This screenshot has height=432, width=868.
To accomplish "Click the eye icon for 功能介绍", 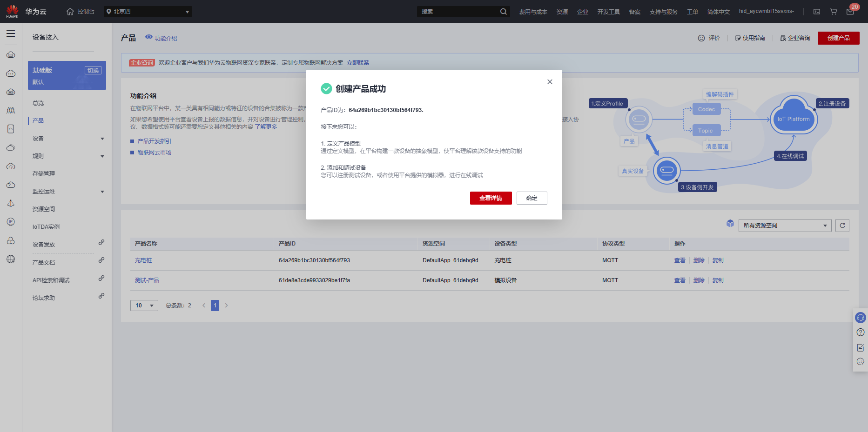I will click(x=149, y=37).
